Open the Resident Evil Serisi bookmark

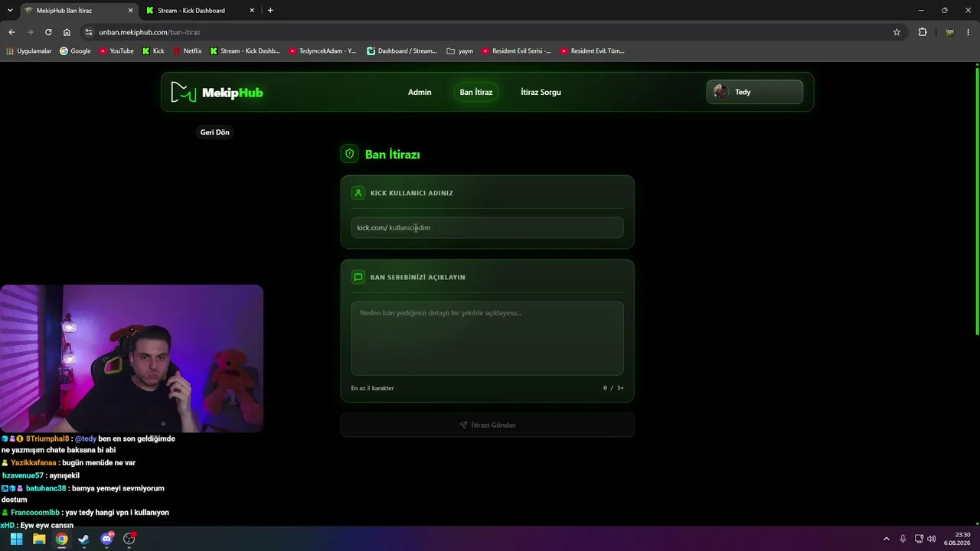[x=517, y=51]
